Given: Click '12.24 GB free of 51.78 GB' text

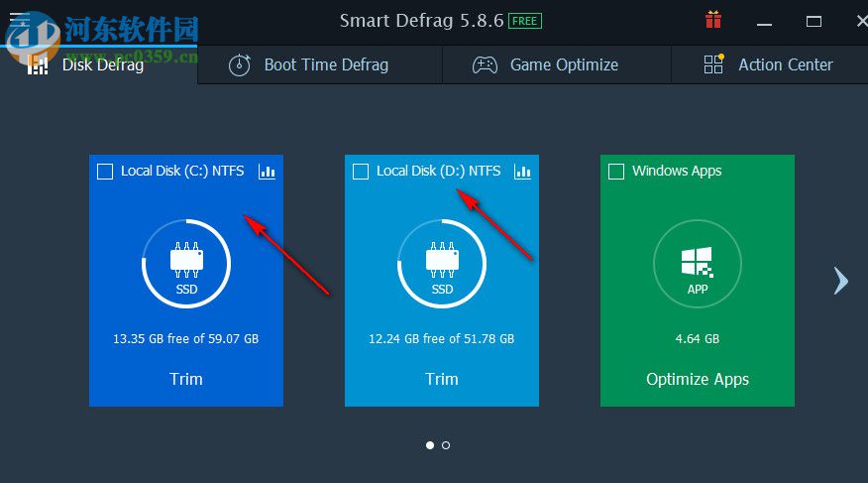Looking at the screenshot, I should [x=442, y=338].
